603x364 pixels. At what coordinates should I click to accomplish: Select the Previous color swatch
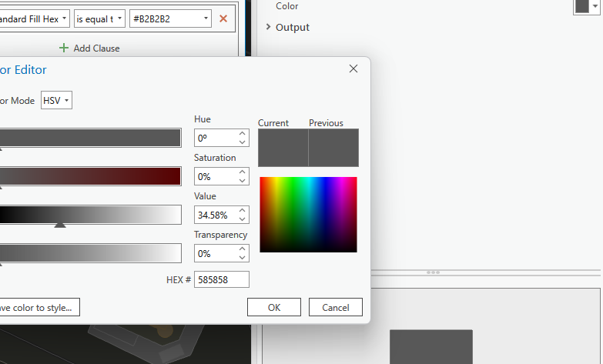pos(333,148)
